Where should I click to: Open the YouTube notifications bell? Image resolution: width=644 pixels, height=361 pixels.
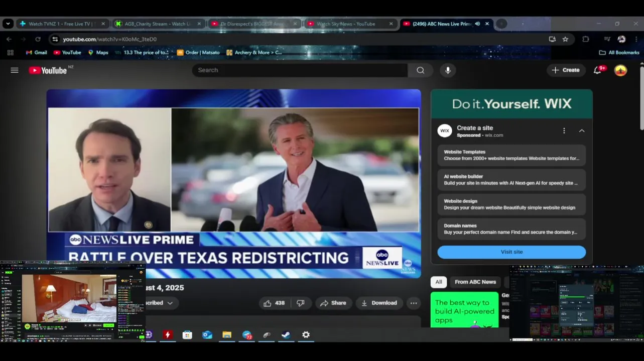[x=597, y=70]
